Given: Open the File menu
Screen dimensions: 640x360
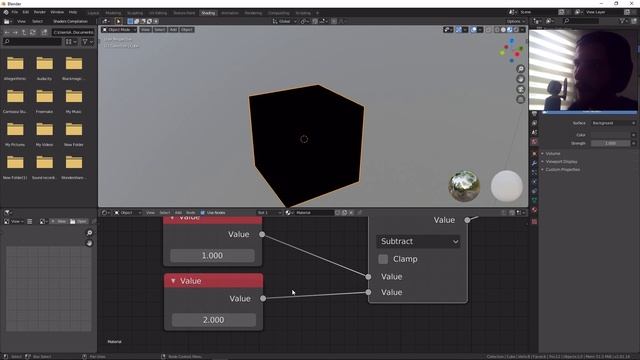Looking at the screenshot, I should [x=15, y=12].
